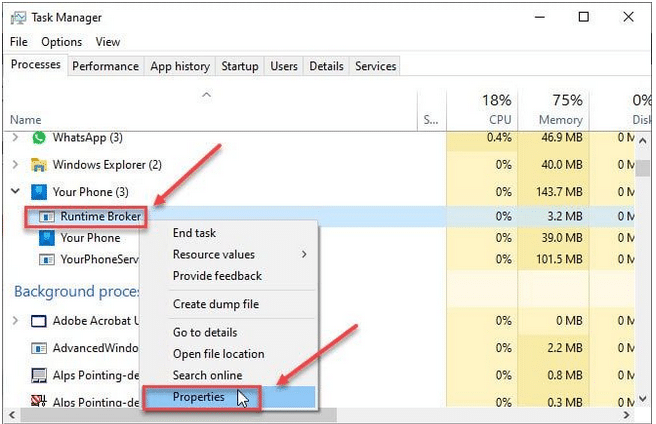Click the Task Manager title bar icon
The image size is (656, 424).
point(18,18)
